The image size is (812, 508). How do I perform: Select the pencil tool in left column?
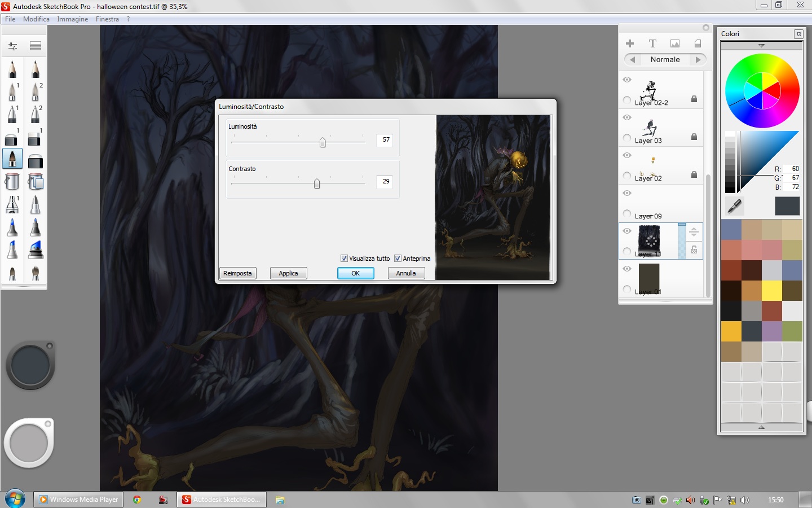[12, 69]
